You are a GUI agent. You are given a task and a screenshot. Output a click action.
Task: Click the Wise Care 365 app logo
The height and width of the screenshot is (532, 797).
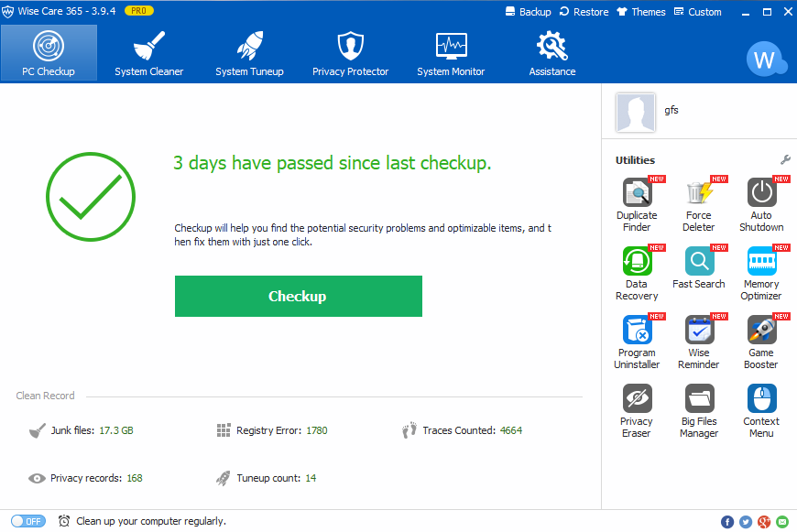pyautogui.click(x=7, y=12)
